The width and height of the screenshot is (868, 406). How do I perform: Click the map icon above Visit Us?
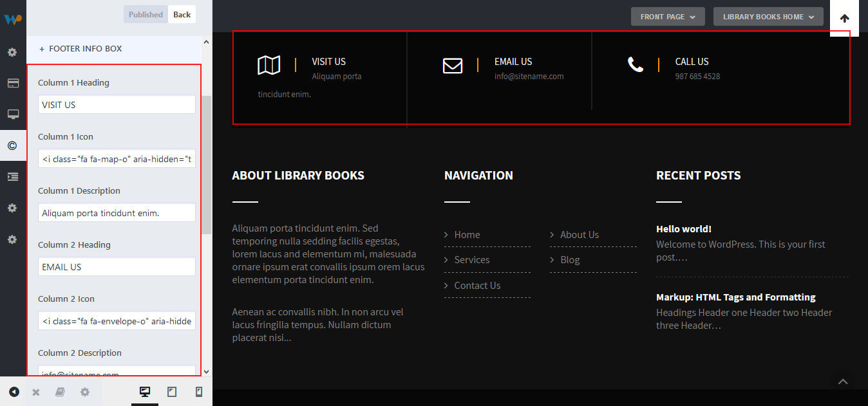pyautogui.click(x=269, y=65)
